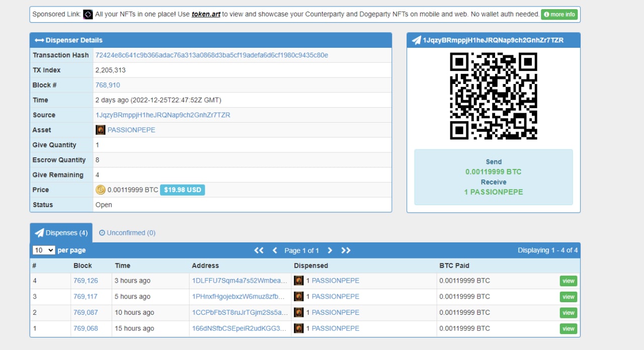
Task: Open address 1PHnxfHgojebxzW6muz8zfb link
Action: point(238,297)
